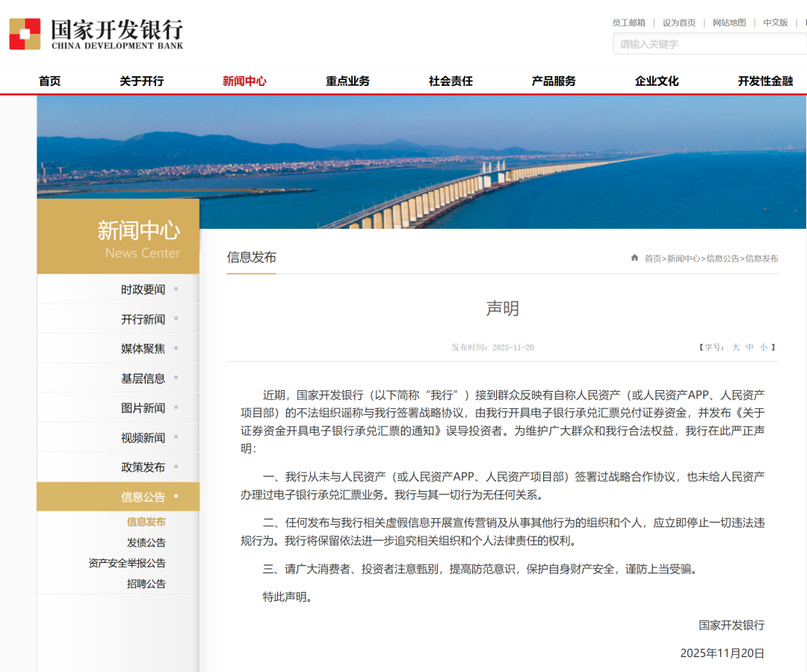Viewport: 807px width, 672px height.
Task: Open 发债公告 sidebar sub-item
Action: coord(146,543)
